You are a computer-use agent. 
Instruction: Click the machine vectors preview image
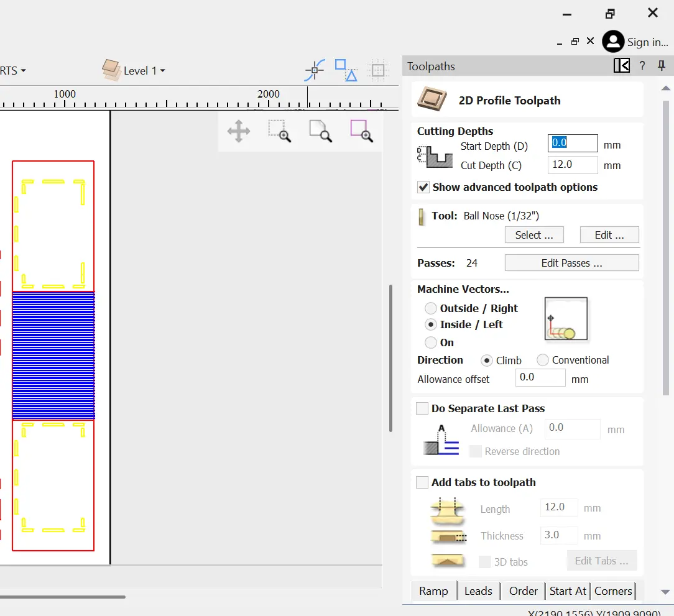pyautogui.click(x=566, y=318)
